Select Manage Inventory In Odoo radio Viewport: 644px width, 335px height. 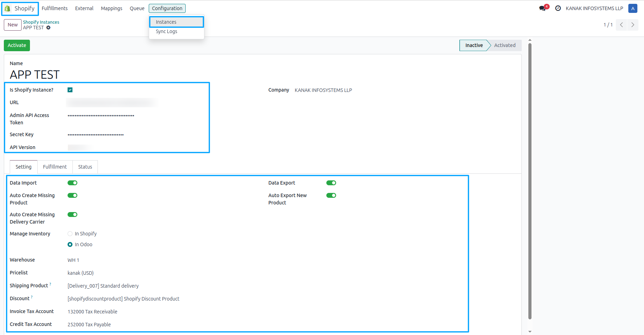tap(70, 244)
